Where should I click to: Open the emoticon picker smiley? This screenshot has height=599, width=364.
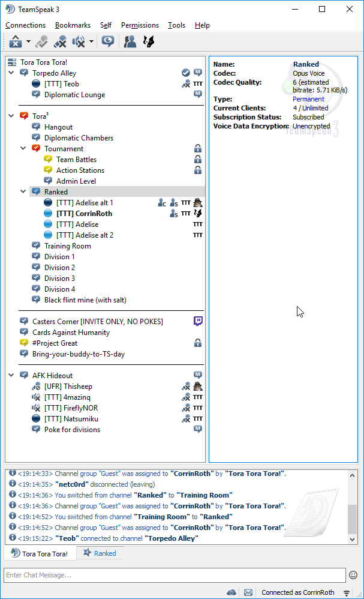353,575
